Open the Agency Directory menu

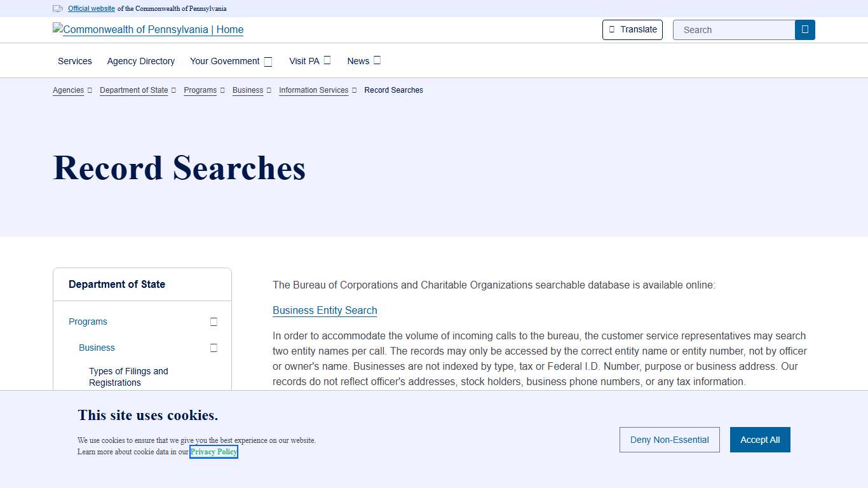click(140, 61)
